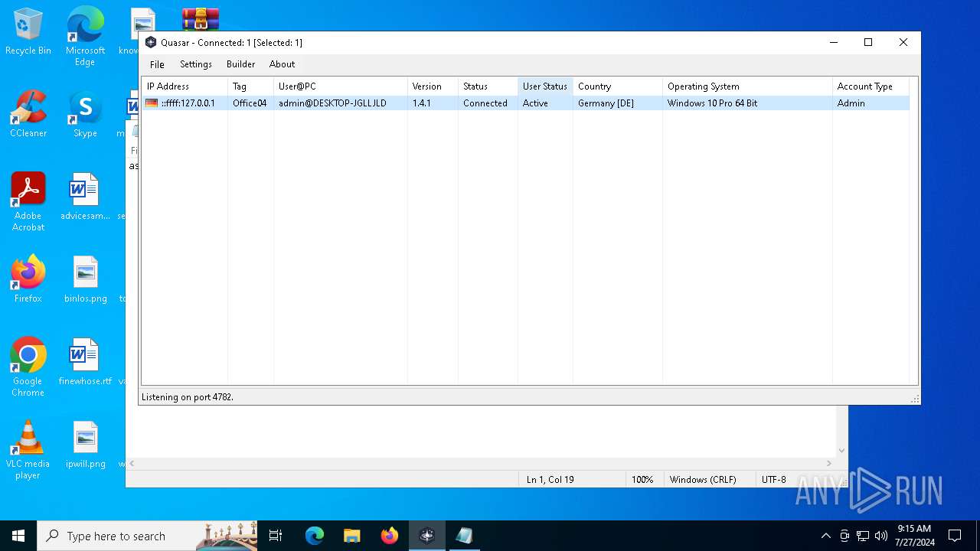Select Google Chrome desktop icon
Image resolution: width=980 pixels, height=551 pixels.
coord(28,367)
